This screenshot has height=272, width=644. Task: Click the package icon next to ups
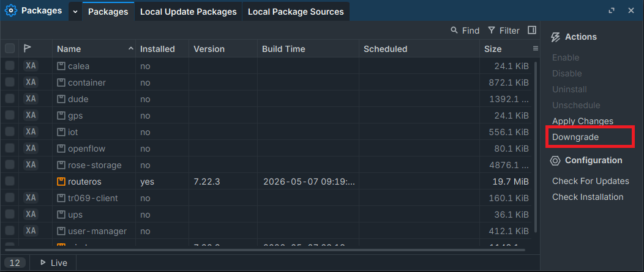tap(61, 215)
